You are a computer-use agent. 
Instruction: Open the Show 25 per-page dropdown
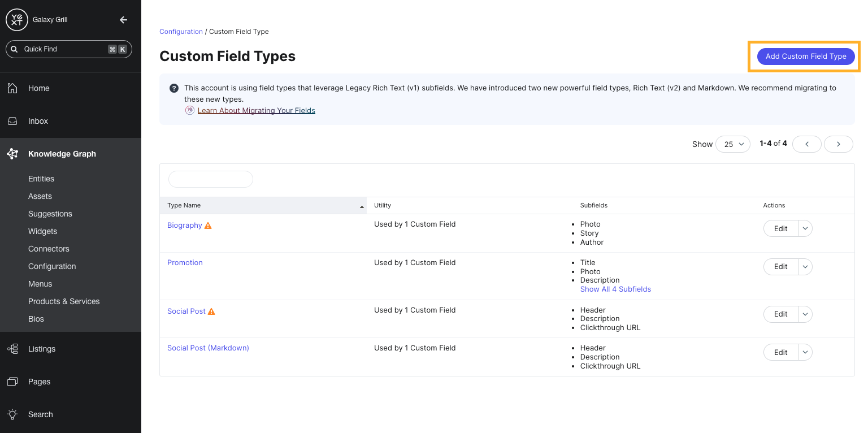tap(733, 144)
